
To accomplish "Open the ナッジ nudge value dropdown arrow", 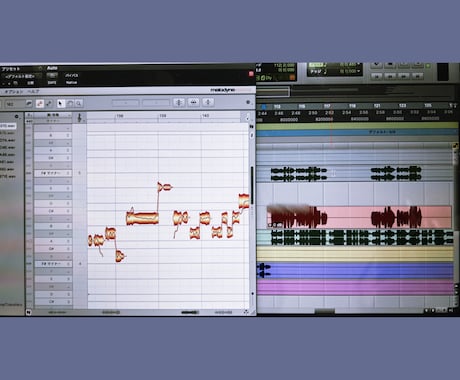I will [x=358, y=71].
